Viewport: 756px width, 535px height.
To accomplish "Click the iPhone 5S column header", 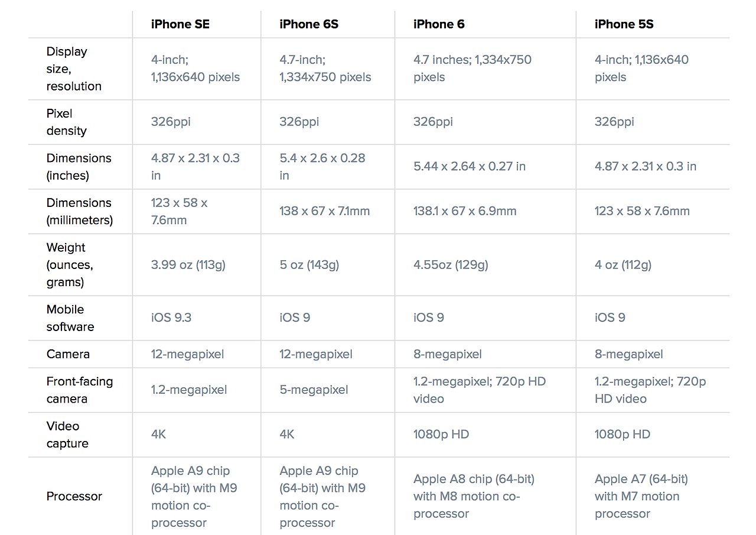I will pos(624,24).
